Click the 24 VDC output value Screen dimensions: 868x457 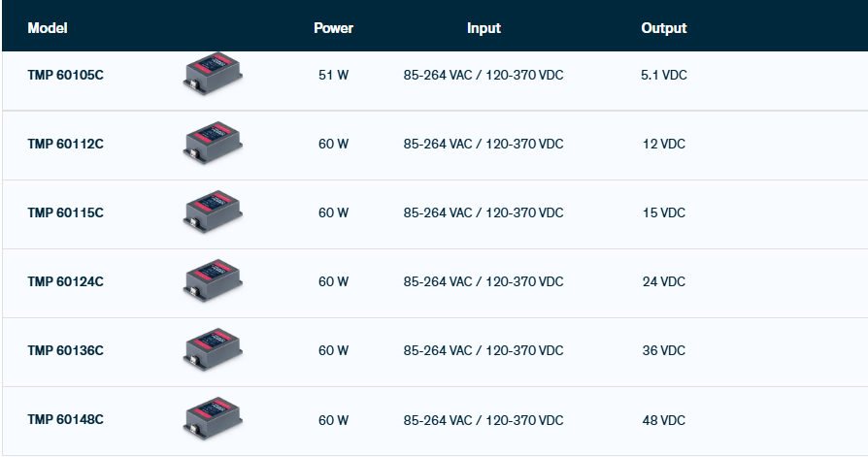[663, 281]
